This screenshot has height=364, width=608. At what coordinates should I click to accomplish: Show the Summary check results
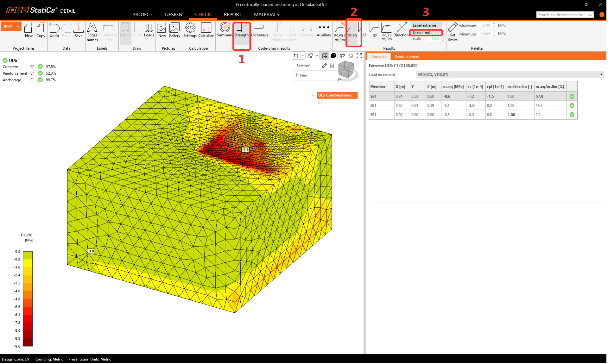225,30
